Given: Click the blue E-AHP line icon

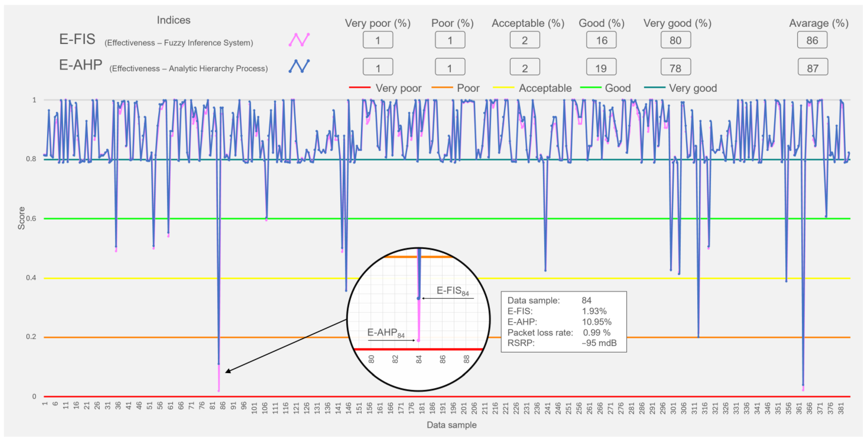Looking at the screenshot, I should point(299,66).
